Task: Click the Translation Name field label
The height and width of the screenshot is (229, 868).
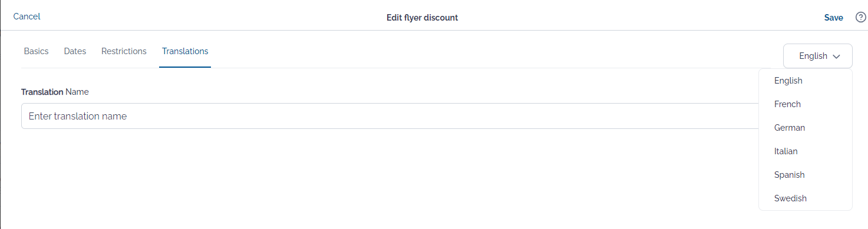Action: 55,92
